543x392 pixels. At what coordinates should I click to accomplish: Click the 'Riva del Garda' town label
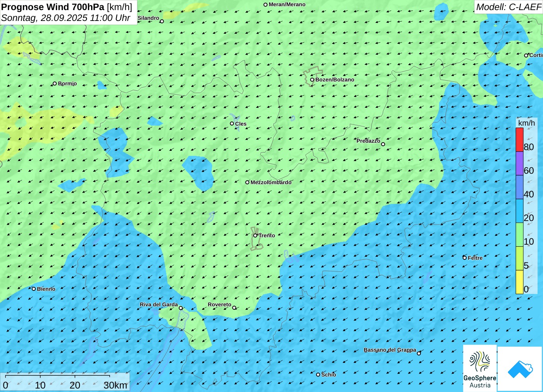159,304
